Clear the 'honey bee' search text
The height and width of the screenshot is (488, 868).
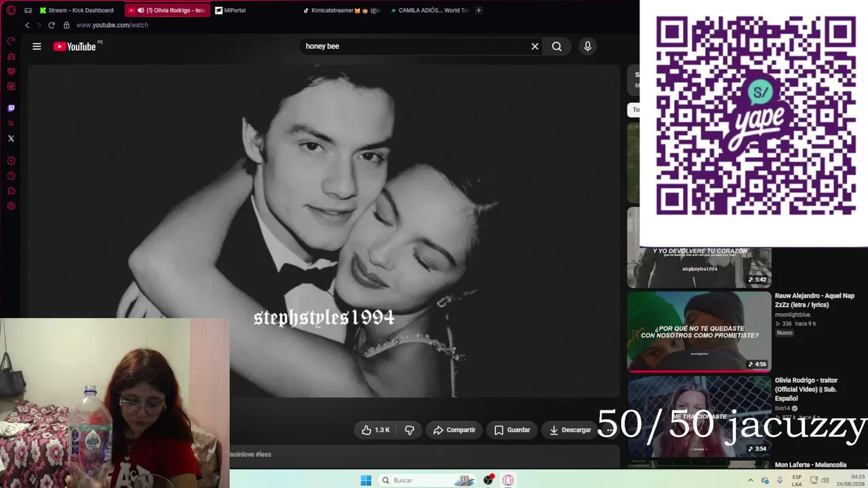pos(535,46)
